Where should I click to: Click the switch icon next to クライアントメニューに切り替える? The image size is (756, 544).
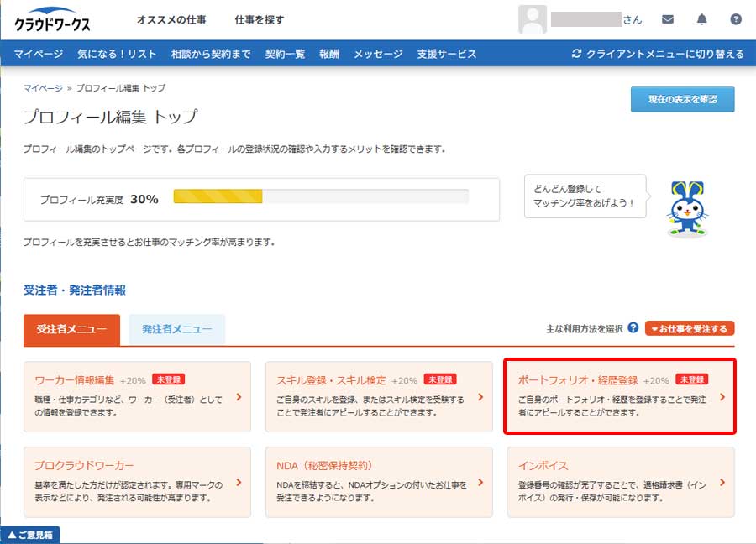pos(576,53)
